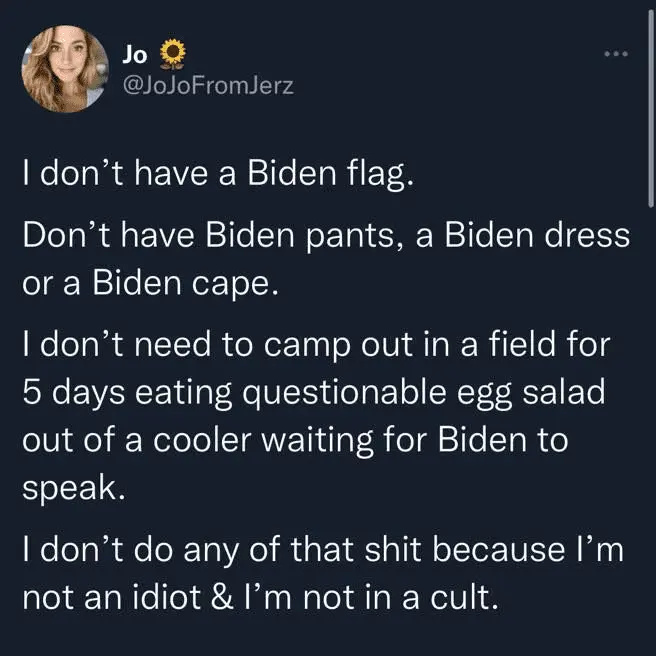Open the display name "Jo" profile link

pyautogui.click(x=134, y=53)
